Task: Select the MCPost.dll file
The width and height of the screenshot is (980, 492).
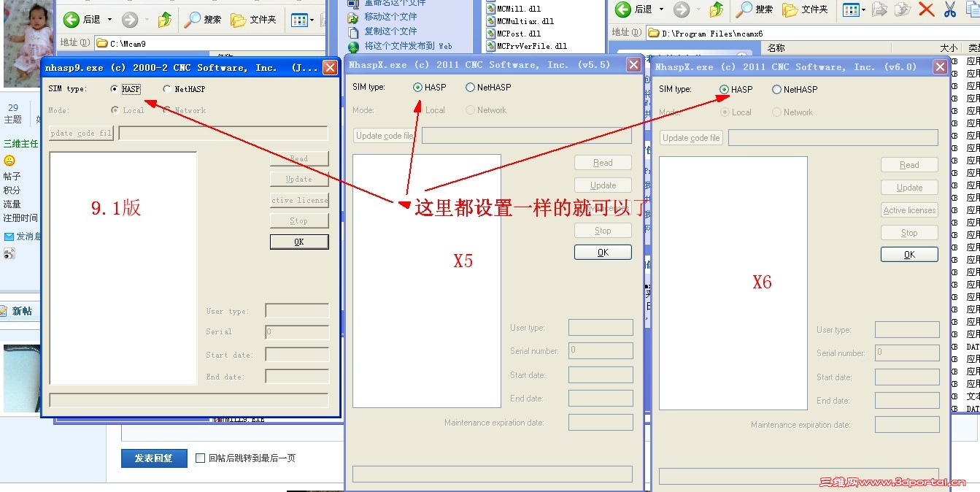Action: [514, 34]
